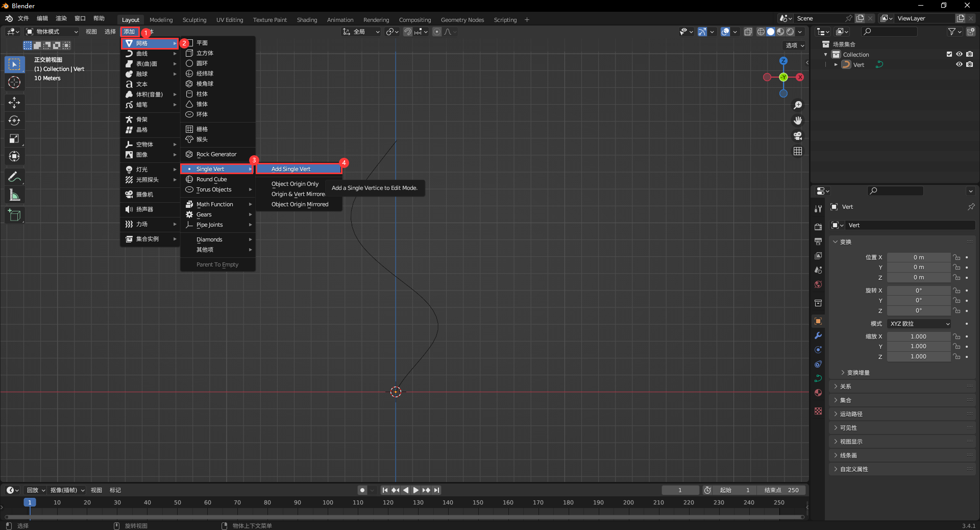The height and width of the screenshot is (530, 980).
Task: Toggle Collection visibility eye icon
Action: coord(959,55)
